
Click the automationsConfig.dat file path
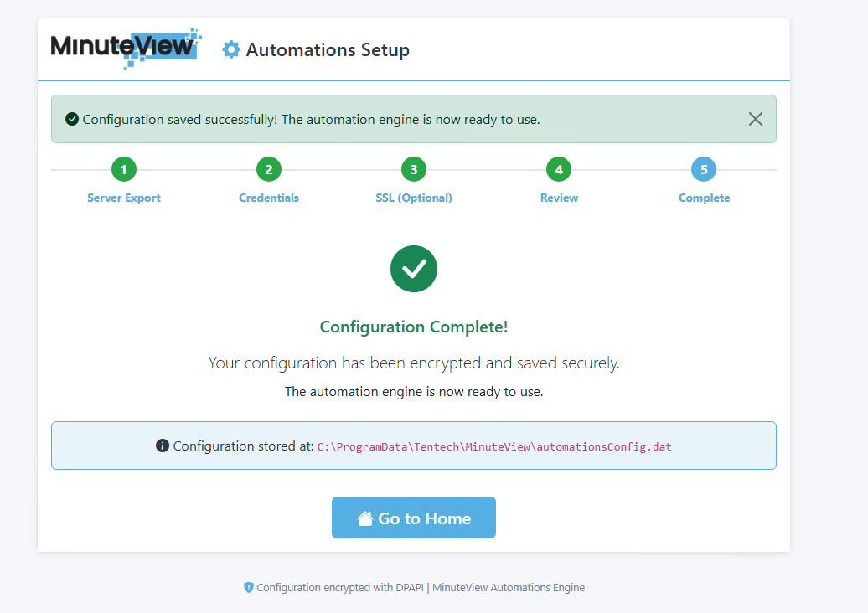pyautogui.click(x=494, y=446)
